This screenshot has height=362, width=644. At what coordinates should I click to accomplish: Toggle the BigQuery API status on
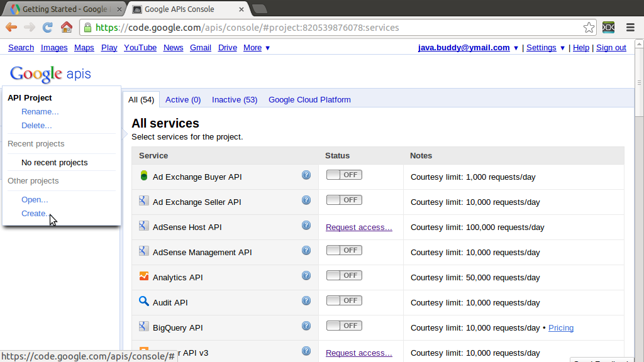[344, 326]
